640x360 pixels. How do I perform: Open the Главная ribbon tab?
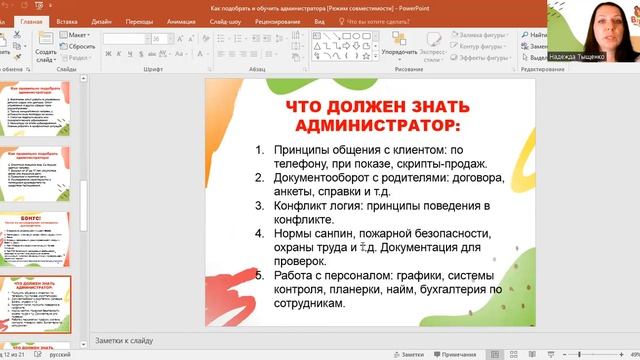pyautogui.click(x=31, y=22)
